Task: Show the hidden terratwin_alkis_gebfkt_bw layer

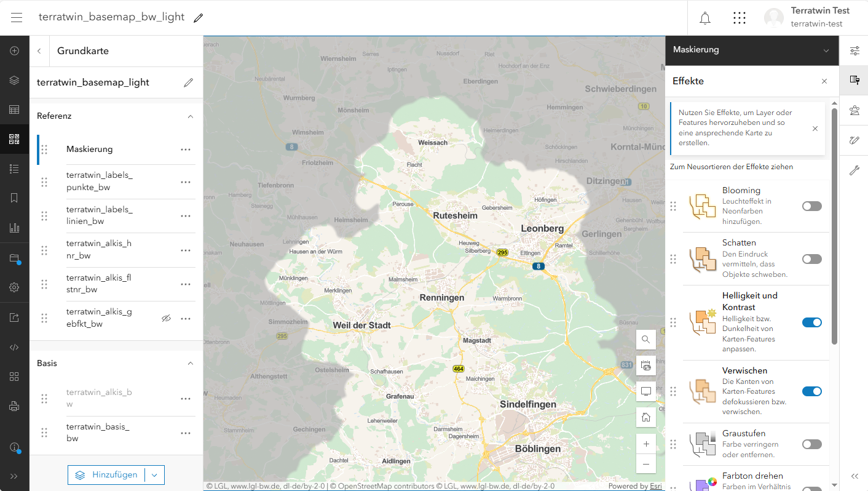Action: point(165,318)
